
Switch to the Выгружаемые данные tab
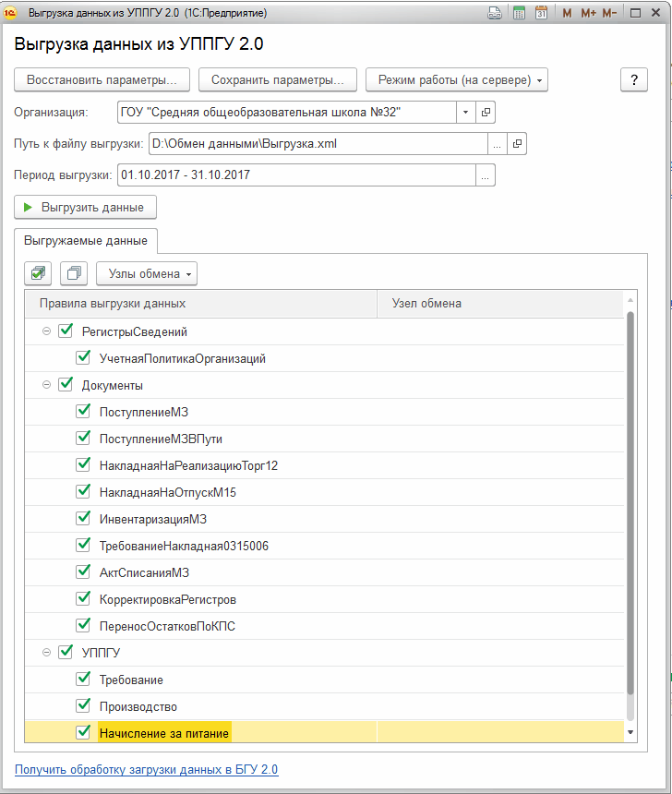pos(86,241)
